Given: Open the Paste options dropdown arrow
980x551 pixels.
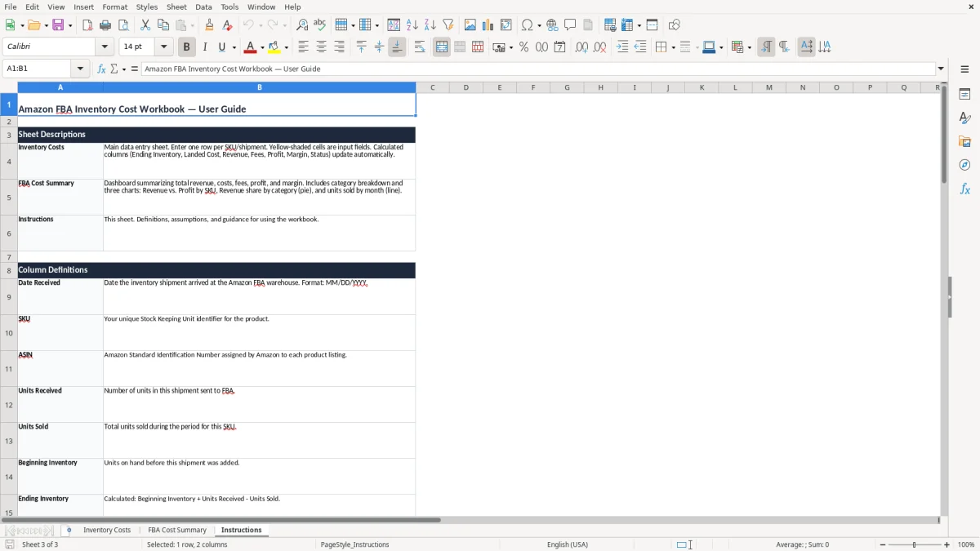Looking at the screenshot, I should [193, 25].
